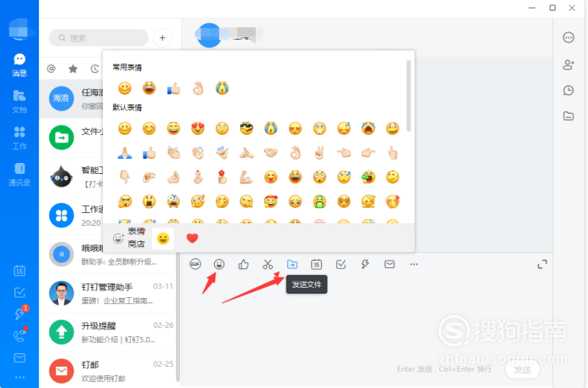588x388 pixels.
Task: Open the phone call icon in sidebar
Action: 20,335
